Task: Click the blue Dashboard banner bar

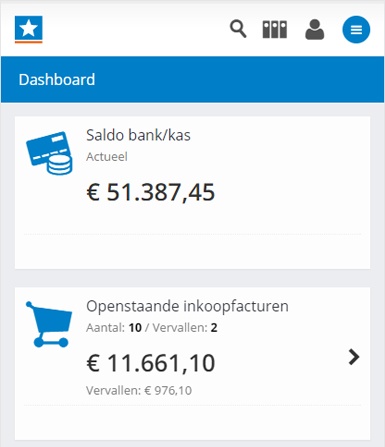Action: click(x=192, y=80)
